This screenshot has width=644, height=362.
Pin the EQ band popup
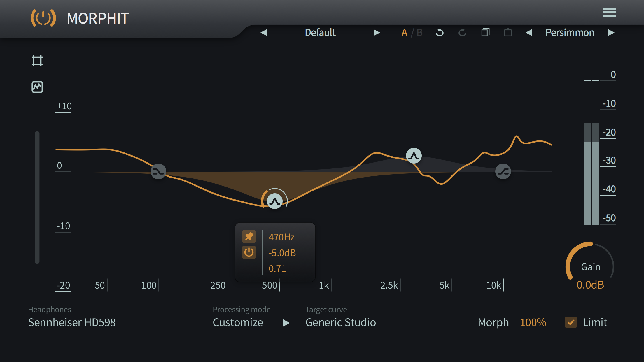pos(249,236)
